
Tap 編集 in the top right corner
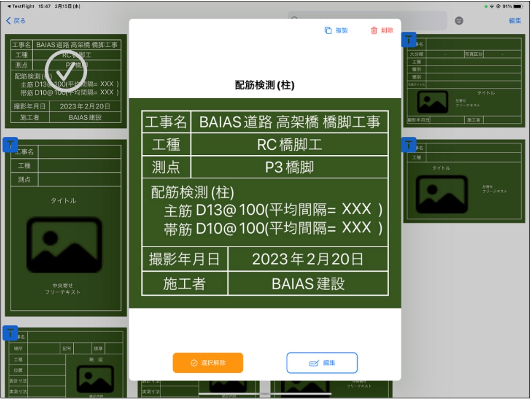(515, 21)
